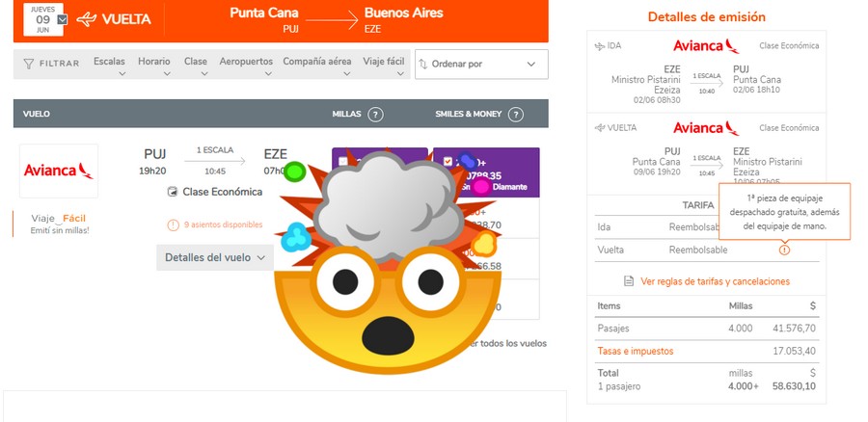Click the total amount 58.630,10
Screen dimensions: 868x422
[794, 386]
